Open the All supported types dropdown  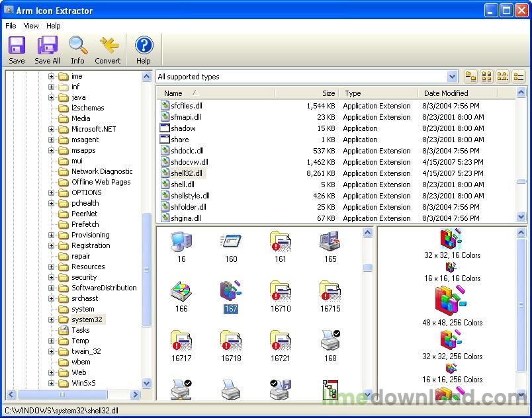point(451,77)
